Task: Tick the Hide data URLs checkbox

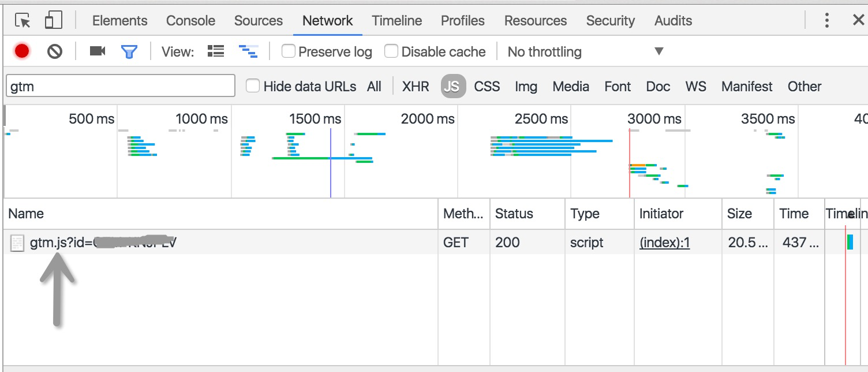Action: click(253, 86)
